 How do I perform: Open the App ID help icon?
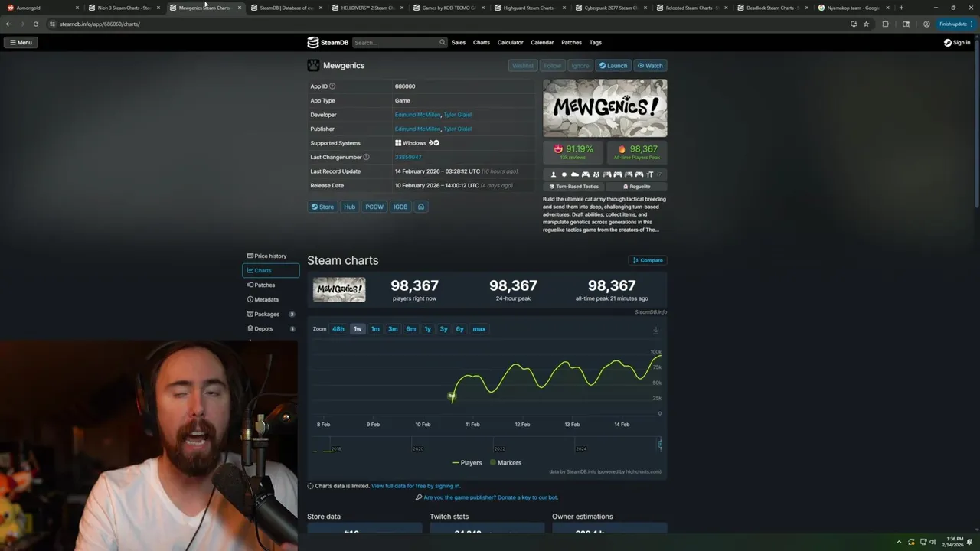[332, 86]
